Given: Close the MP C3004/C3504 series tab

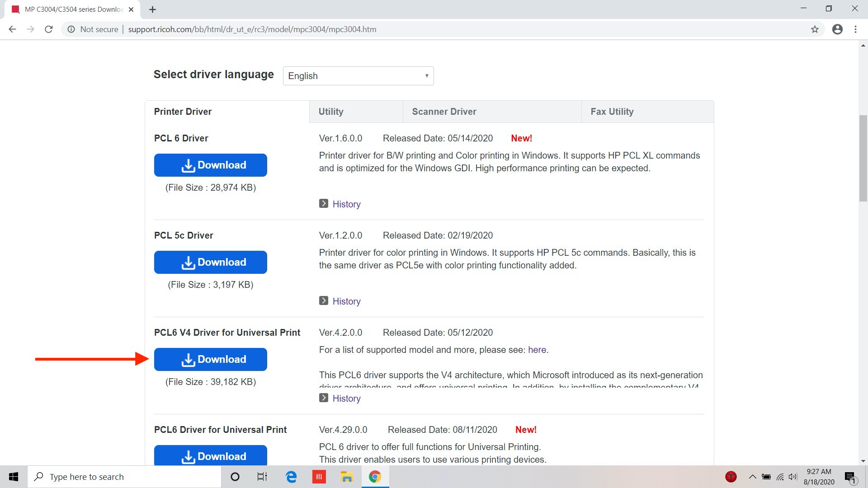Looking at the screenshot, I should coord(131,9).
